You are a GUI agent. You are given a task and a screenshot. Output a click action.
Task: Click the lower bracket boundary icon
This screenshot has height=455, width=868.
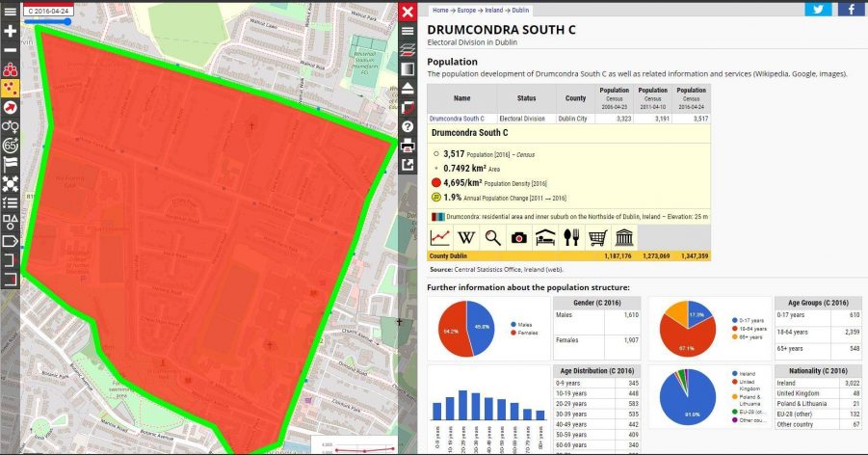point(10,279)
